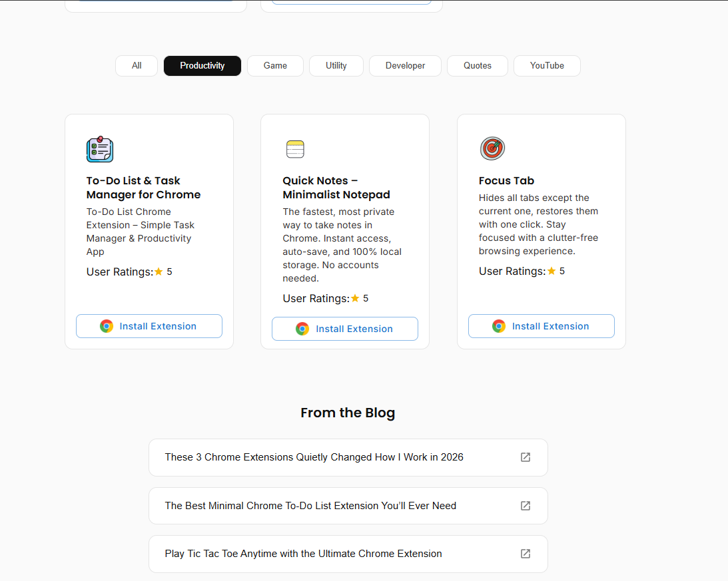728x581 pixels.
Task: Click the star icon in Focus Tab user rating
Action: click(x=551, y=271)
